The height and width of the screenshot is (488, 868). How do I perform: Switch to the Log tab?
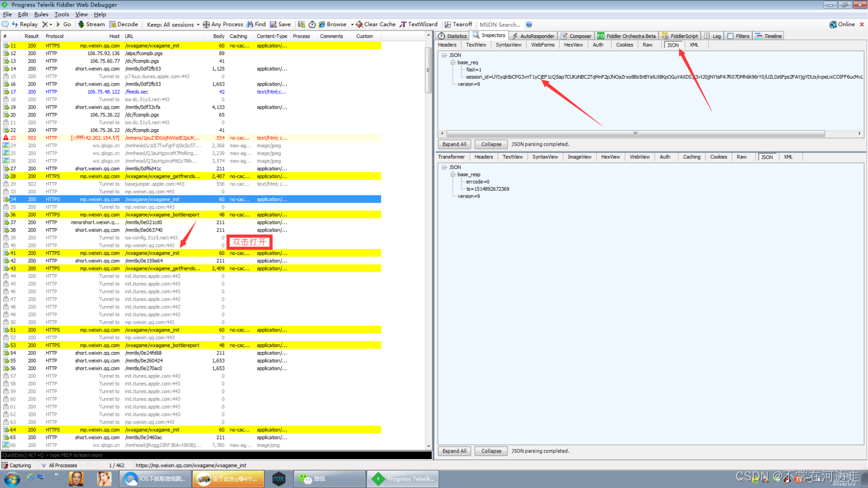click(713, 36)
